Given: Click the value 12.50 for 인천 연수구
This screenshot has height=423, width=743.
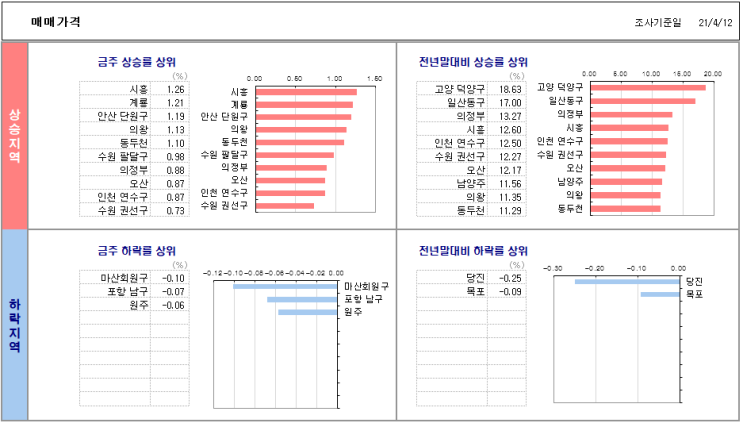Looking at the screenshot, I should tap(510, 144).
